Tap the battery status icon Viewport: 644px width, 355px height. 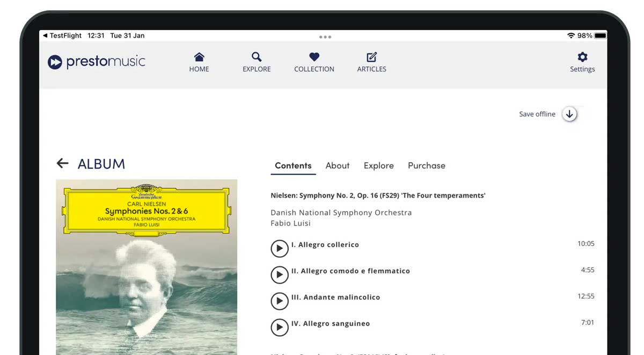tap(600, 35)
